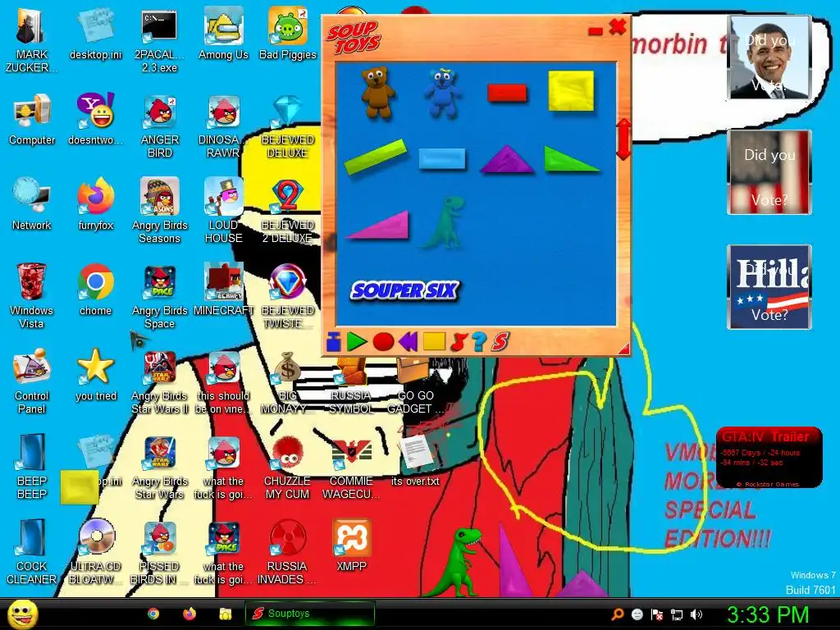
Task: Click the volume speaker tray icon
Action: (696, 614)
